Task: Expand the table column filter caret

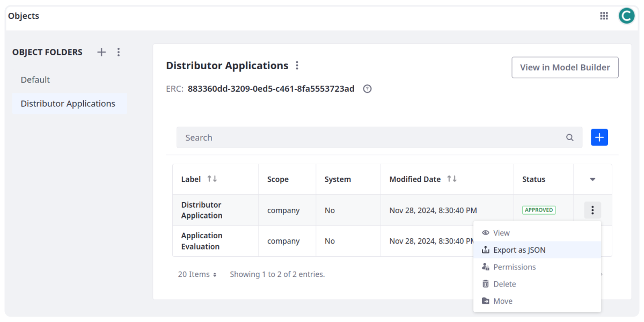Action: (x=592, y=180)
